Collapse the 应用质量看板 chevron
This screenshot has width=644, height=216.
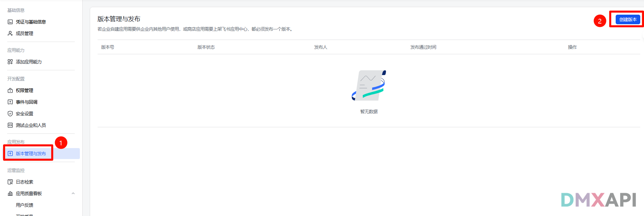(73, 193)
